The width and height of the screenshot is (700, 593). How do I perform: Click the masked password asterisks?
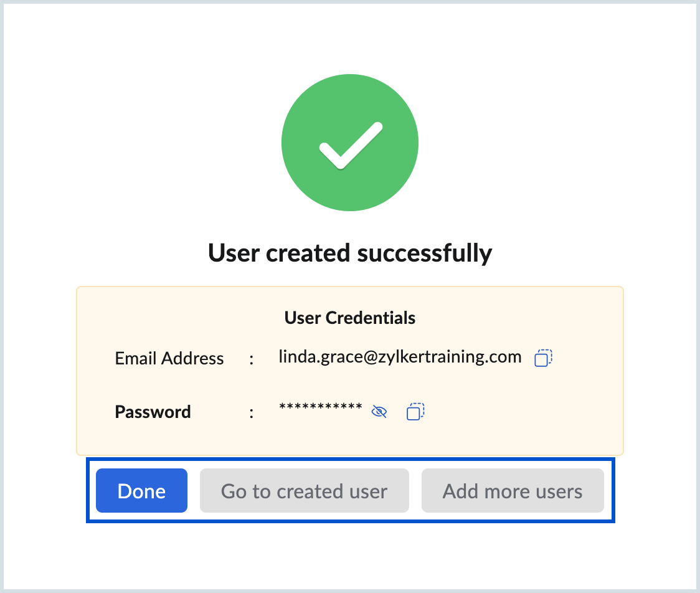click(321, 408)
